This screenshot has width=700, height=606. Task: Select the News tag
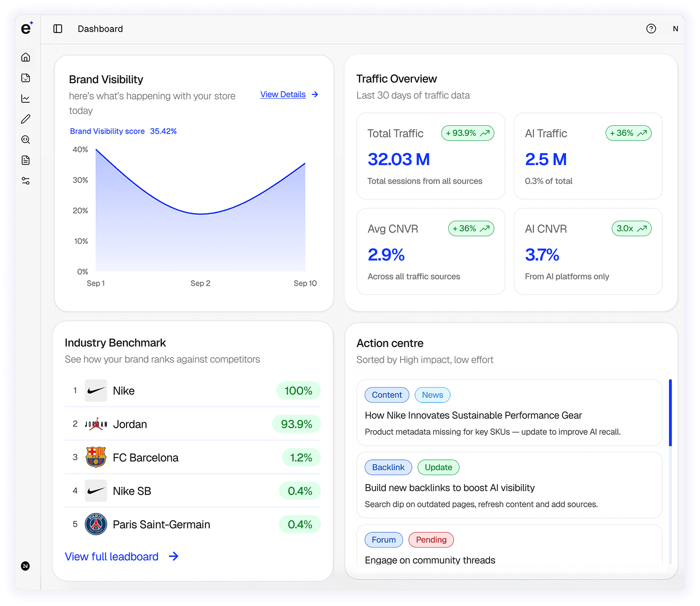pyautogui.click(x=432, y=395)
